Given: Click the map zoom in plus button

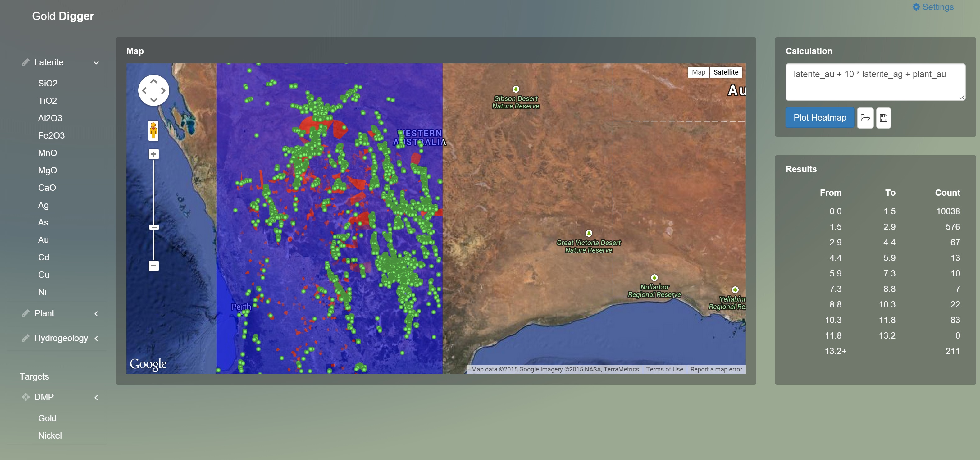Looking at the screenshot, I should pyautogui.click(x=153, y=154).
